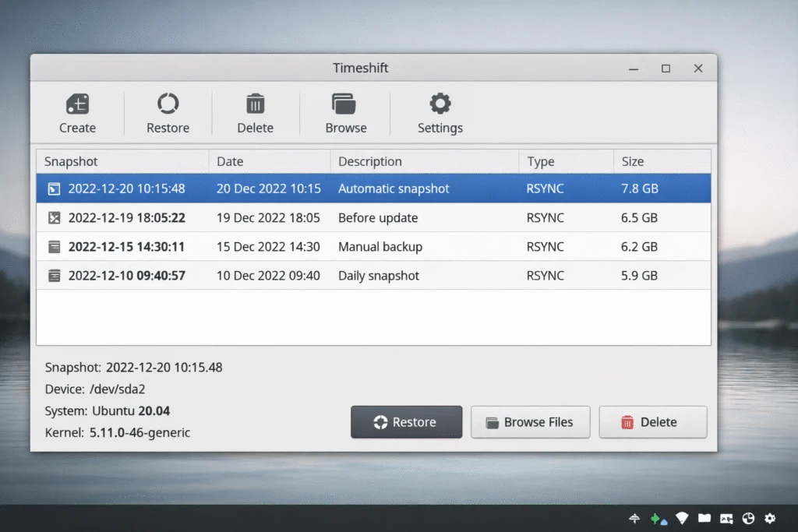Click the snapshot icon for the Before update row
The height and width of the screenshot is (532, 798).
point(54,217)
